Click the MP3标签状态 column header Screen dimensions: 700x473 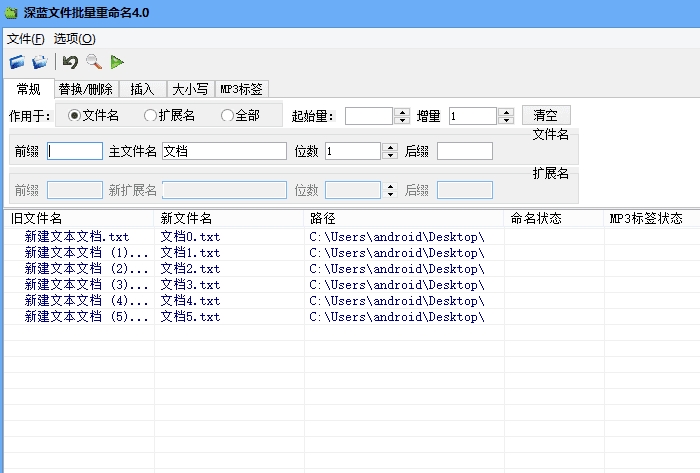pos(652,218)
